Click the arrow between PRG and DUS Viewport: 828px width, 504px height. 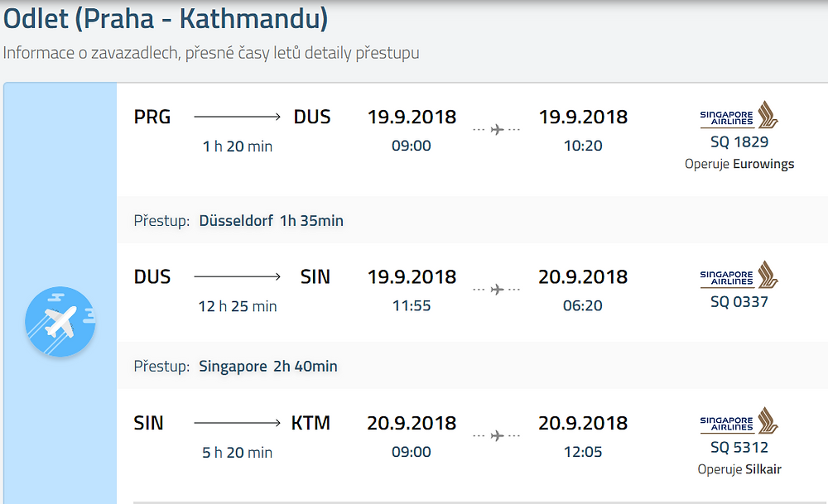237,117
